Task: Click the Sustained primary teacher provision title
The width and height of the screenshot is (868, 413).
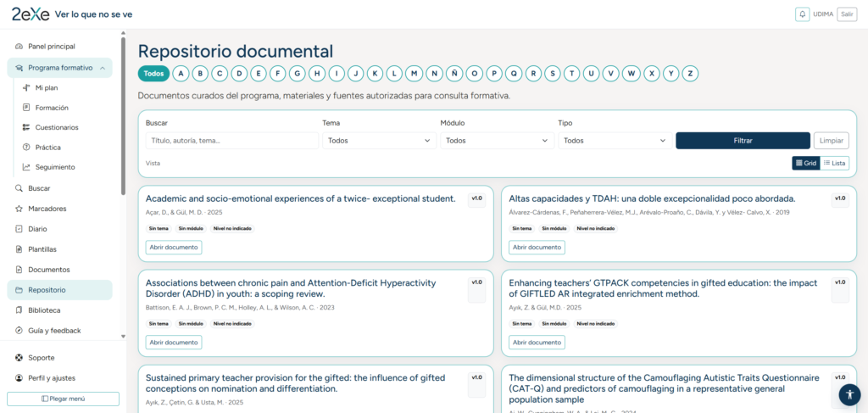Action: [x=295, y=383]
